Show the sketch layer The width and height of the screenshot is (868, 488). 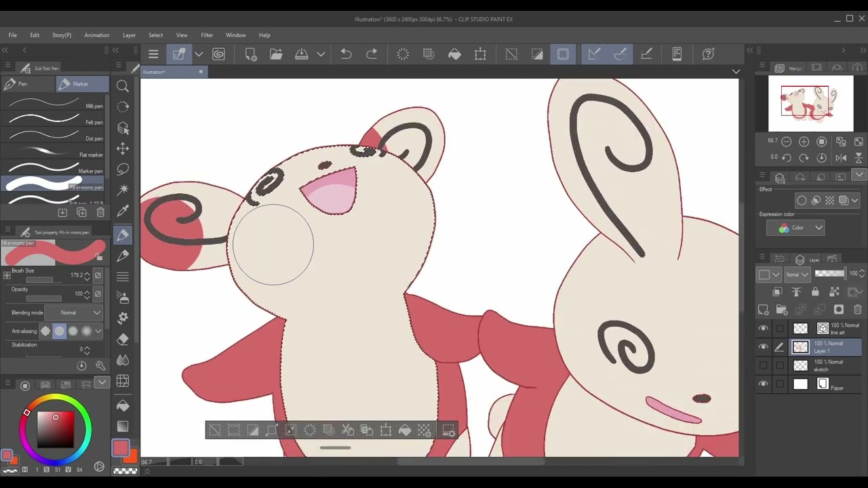[x=763, y=365]
